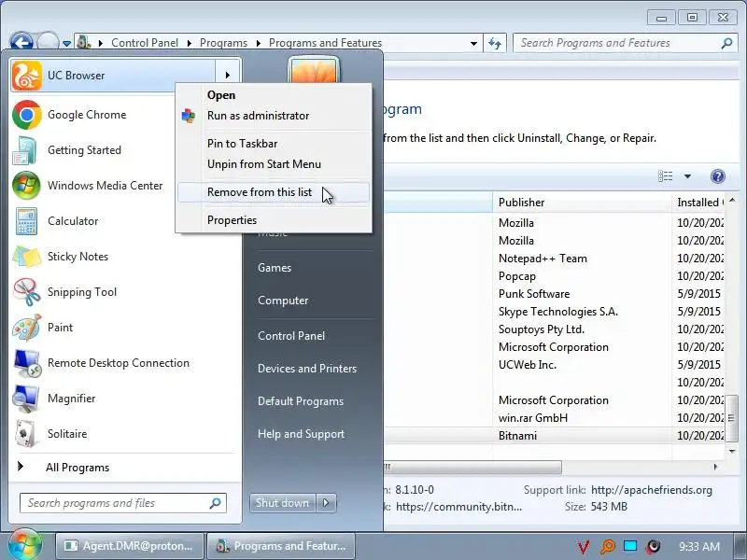Click the search magnifier in Programs and Features
This screenshot has width=747, height=560.
coord(726,43)
